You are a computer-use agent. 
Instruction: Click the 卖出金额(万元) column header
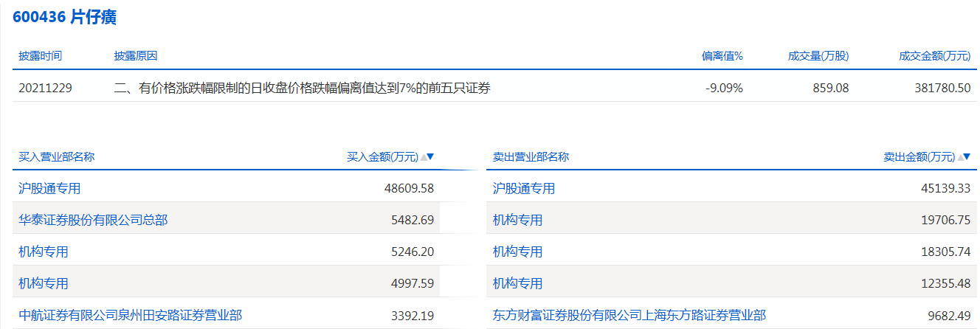coord(919,157)
